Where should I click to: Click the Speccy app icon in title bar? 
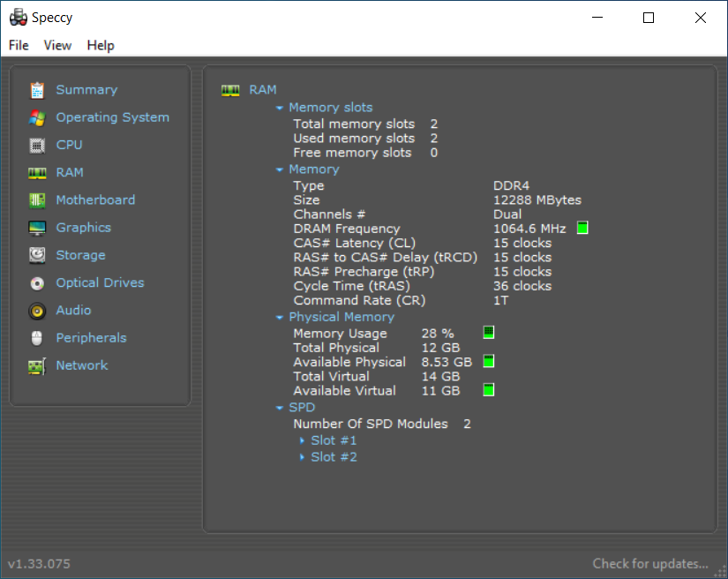pyautogui.click(x=19, y=18)
